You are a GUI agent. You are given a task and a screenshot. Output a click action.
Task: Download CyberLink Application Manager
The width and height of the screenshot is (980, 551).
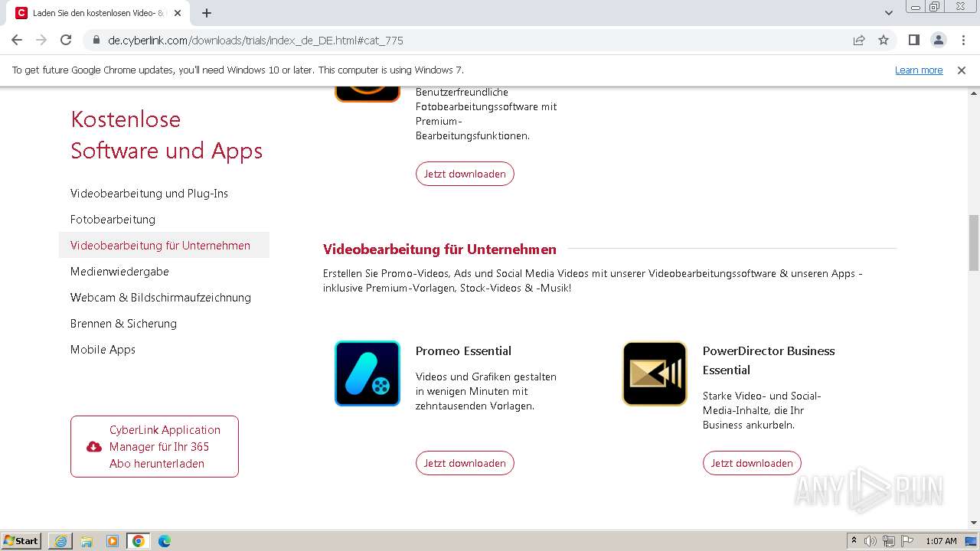[155, 447]
